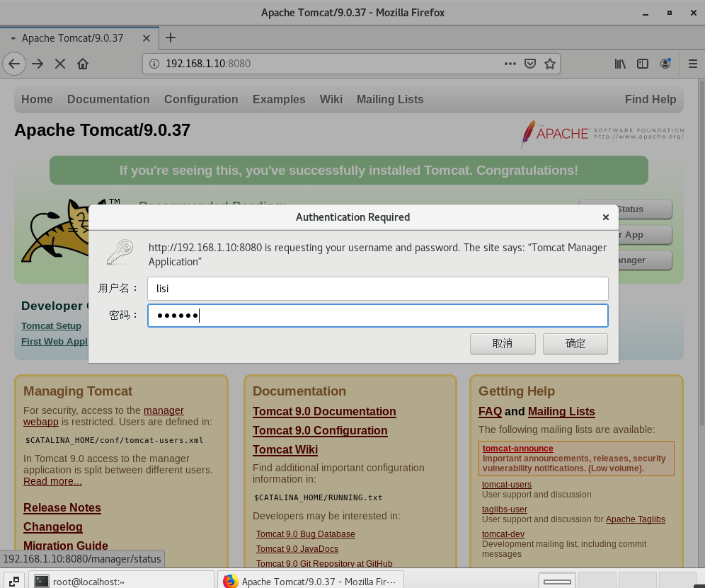This screenshot has width=705, height=588.
Task: Open Tomcat 9.0 Bug Database link
Action: pyautogui.click(x=305, y=534)
